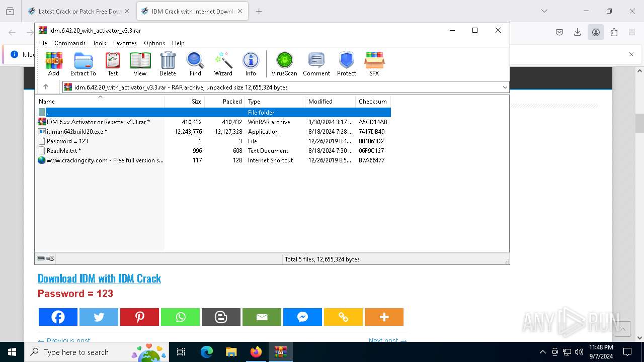The width and height of the screenshot is (644, 362).
Task: Open File Explorer from taskbar
Action: 231,352
